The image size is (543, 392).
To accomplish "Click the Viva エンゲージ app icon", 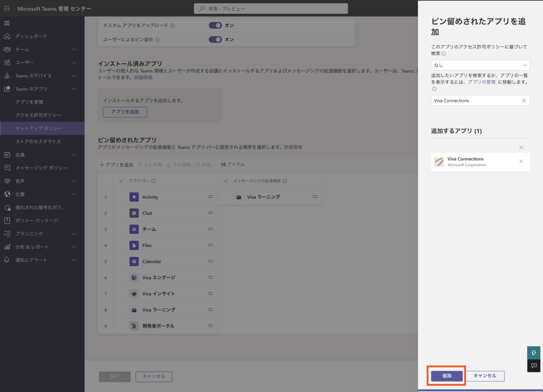I will (x=134, y=277).
